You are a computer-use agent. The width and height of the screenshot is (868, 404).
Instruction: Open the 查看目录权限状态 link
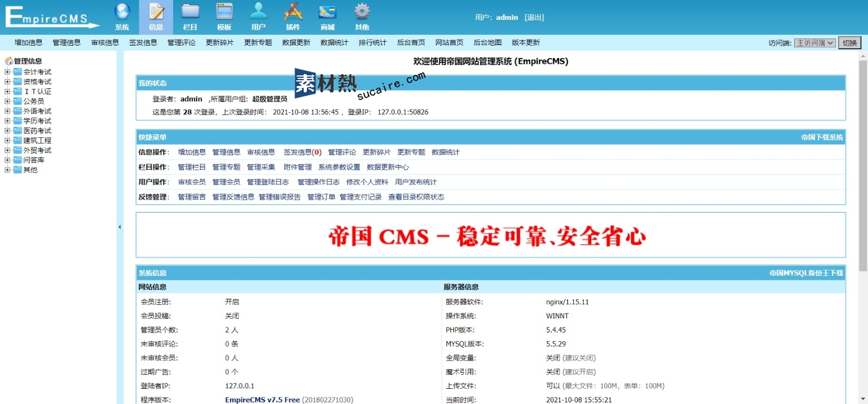point(416,197)
